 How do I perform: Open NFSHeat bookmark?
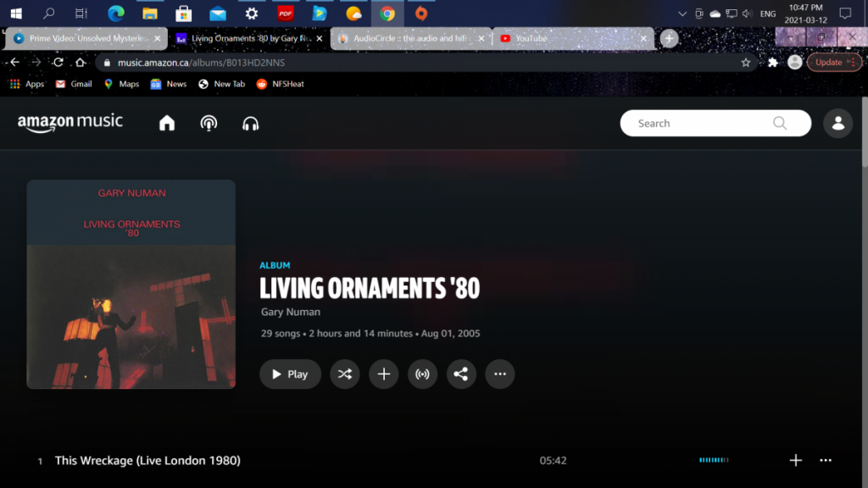(280, 84)
